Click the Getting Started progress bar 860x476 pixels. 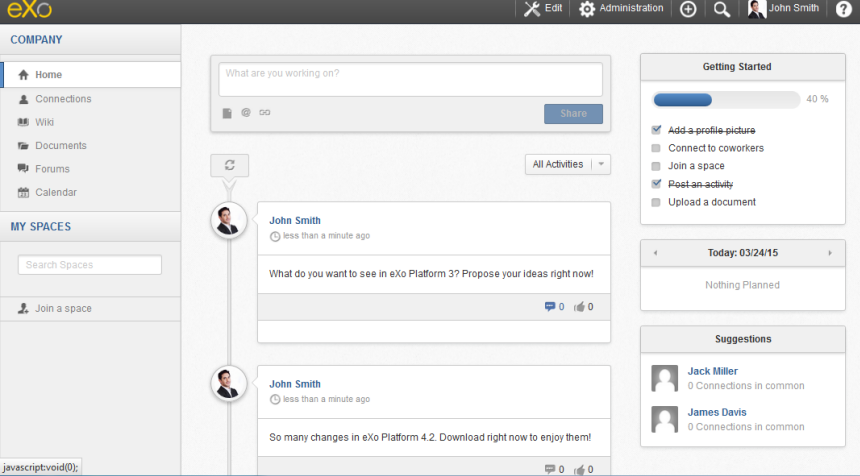[726, 99]
